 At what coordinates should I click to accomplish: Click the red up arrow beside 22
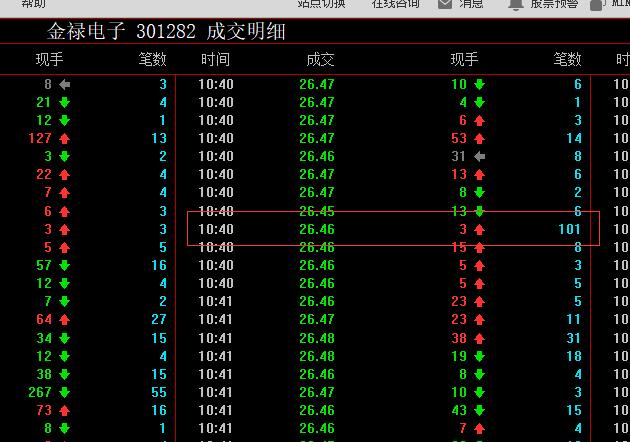click(64, 174)
